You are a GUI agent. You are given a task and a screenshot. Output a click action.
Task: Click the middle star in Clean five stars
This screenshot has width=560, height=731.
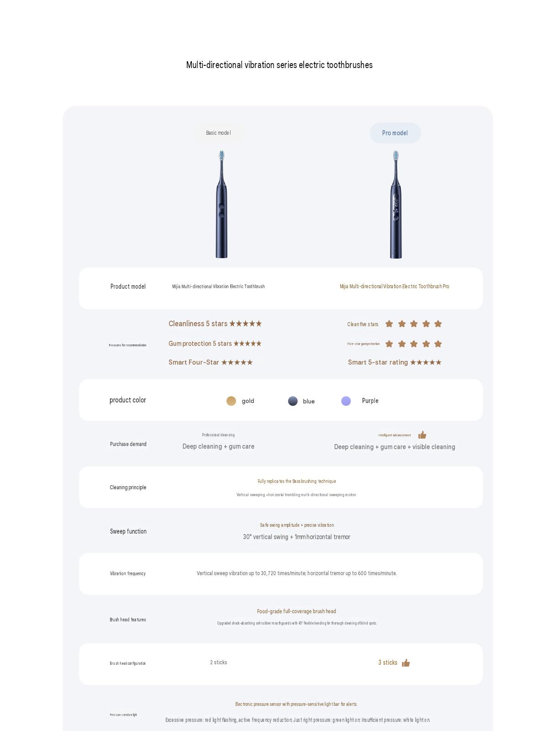(414, 324)
